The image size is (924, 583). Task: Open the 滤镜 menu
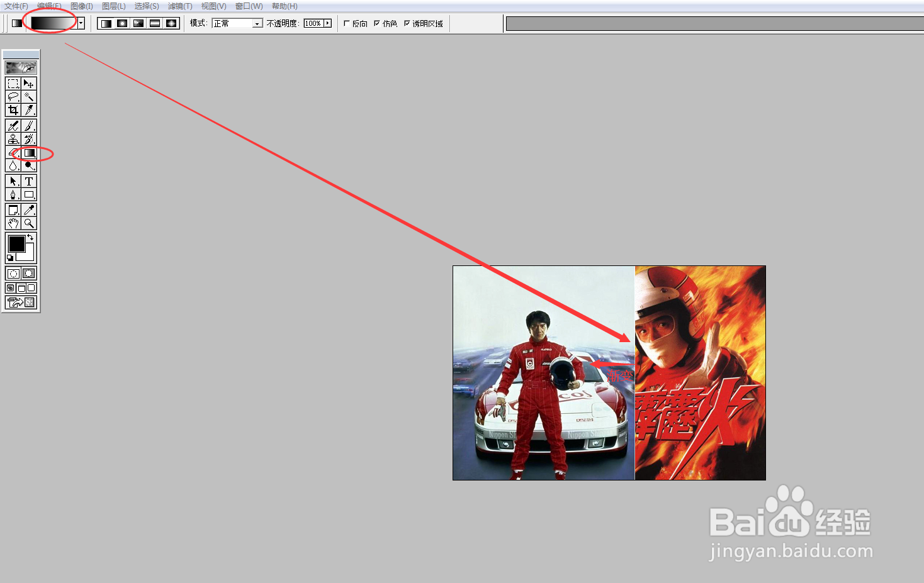[x=180, y=6]
